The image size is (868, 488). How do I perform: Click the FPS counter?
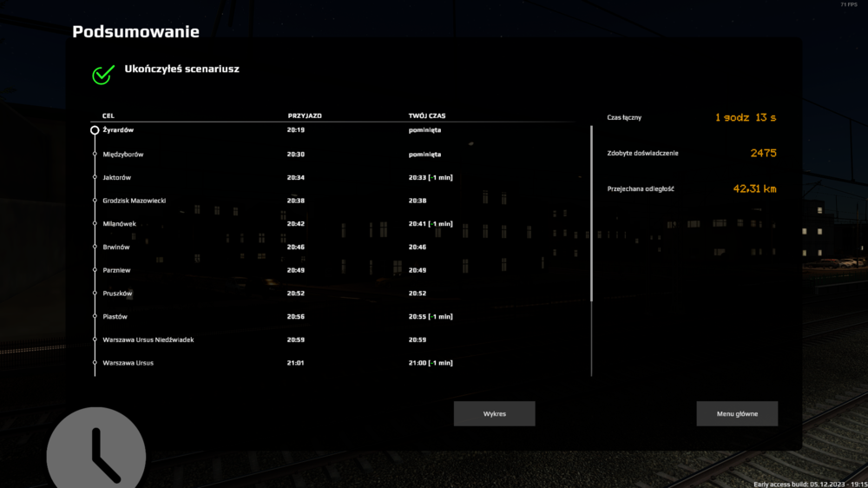coord(849,4)
